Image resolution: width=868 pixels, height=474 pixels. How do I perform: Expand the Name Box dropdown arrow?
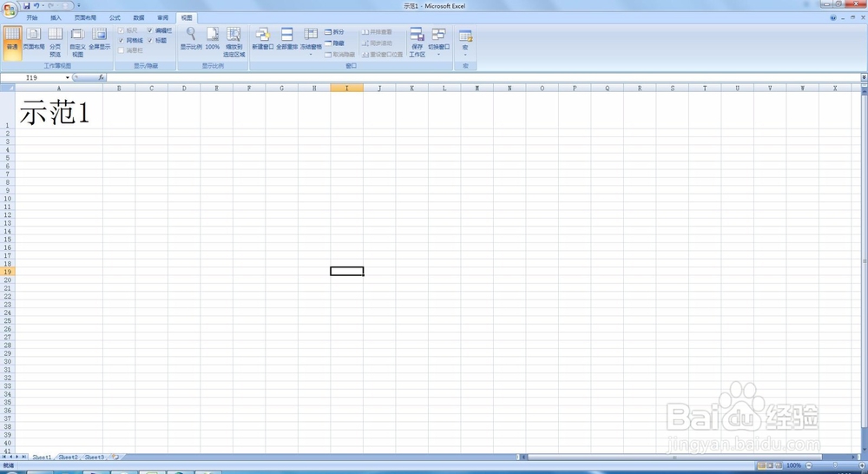tap(68, 77)
